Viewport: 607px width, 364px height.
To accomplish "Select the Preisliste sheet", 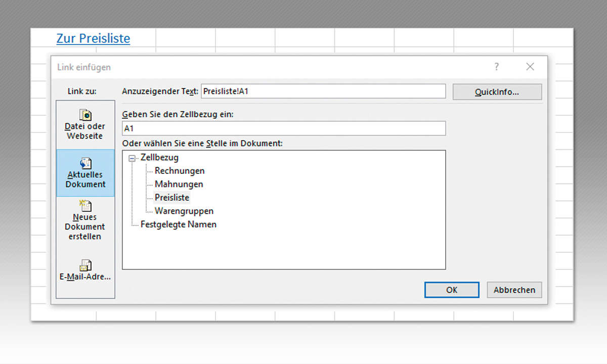I will point(172,198).
